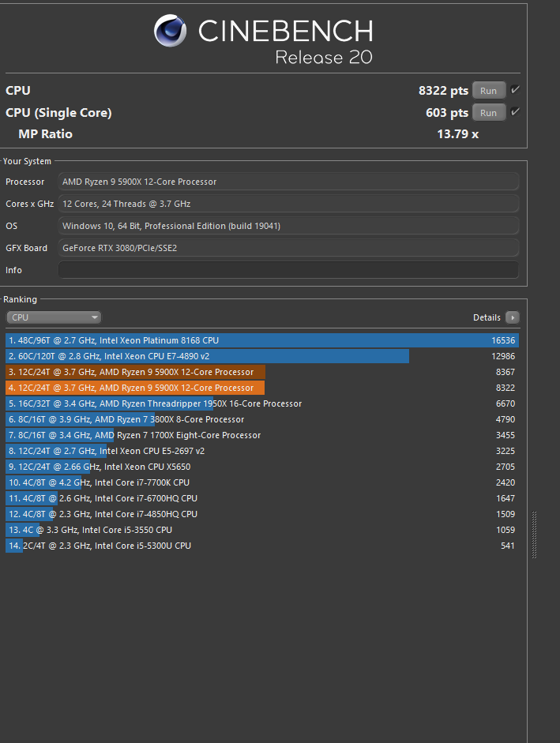The image size is (560, 743).
Task: Open ranking Details with arrow button
Action: (x=512, y=317)
